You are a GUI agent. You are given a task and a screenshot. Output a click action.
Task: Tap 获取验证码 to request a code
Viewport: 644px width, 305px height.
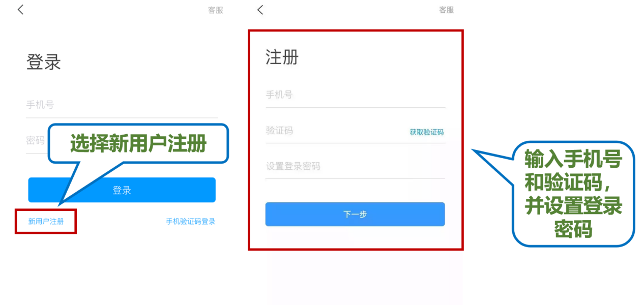427,132
